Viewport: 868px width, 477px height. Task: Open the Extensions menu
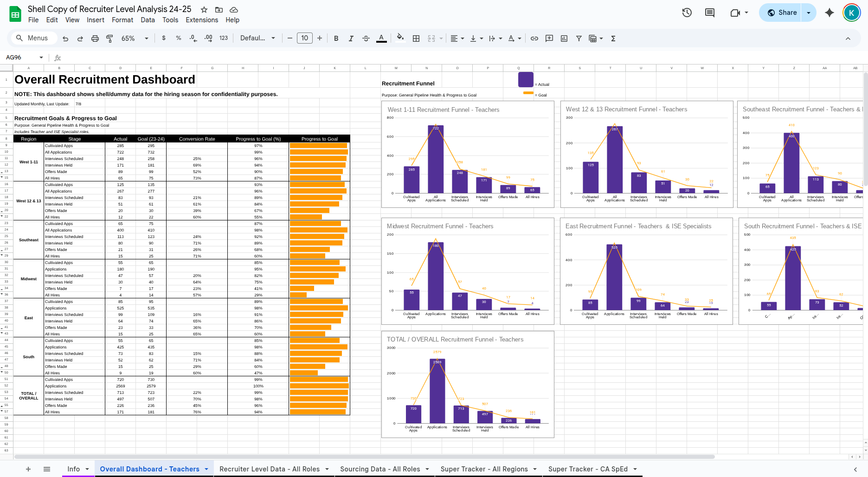point(202,20)
